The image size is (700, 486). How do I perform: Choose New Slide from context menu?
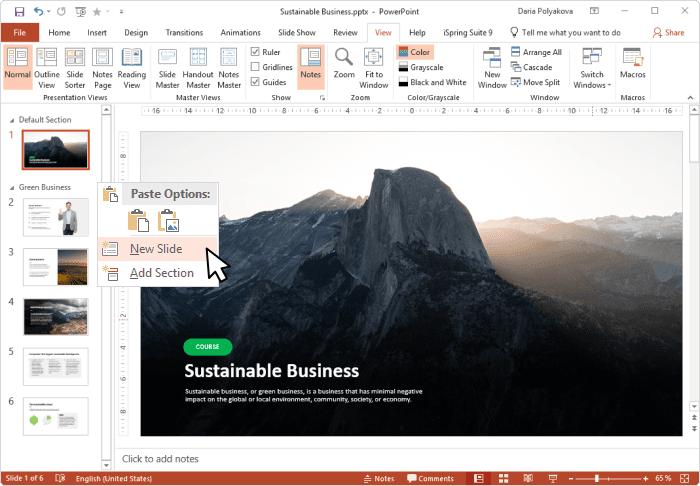tap(155, 249)
